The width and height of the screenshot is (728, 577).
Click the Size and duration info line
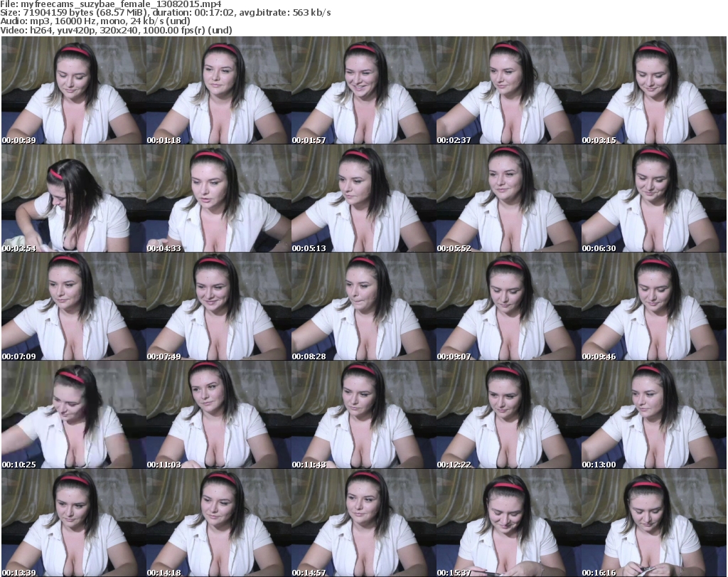click(166, 13)
